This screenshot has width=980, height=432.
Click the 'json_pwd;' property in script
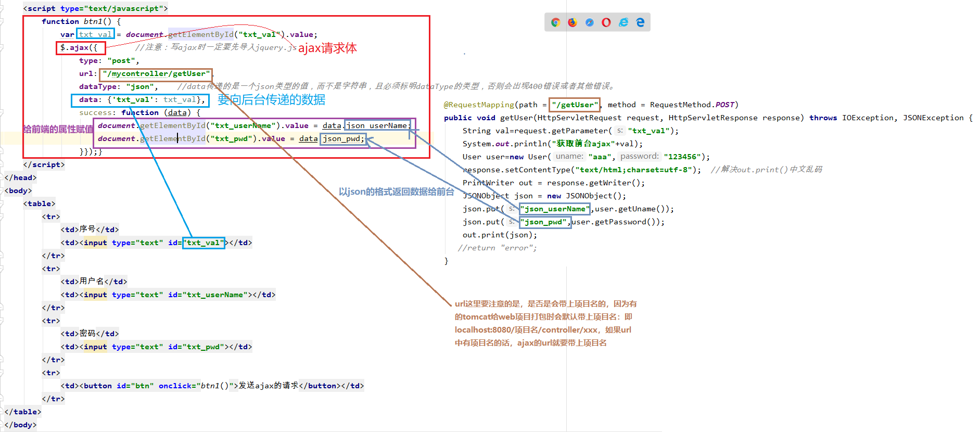click(x=343, y=139)
